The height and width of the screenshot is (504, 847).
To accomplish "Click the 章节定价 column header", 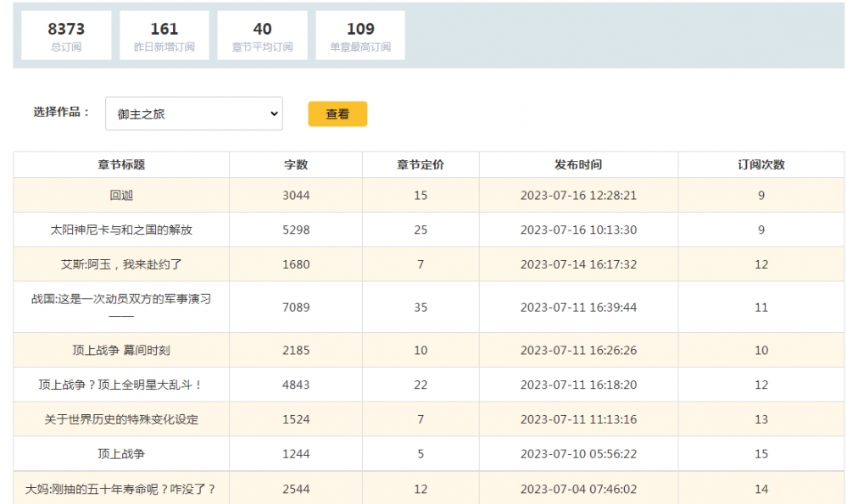I will tap(421, 164).
